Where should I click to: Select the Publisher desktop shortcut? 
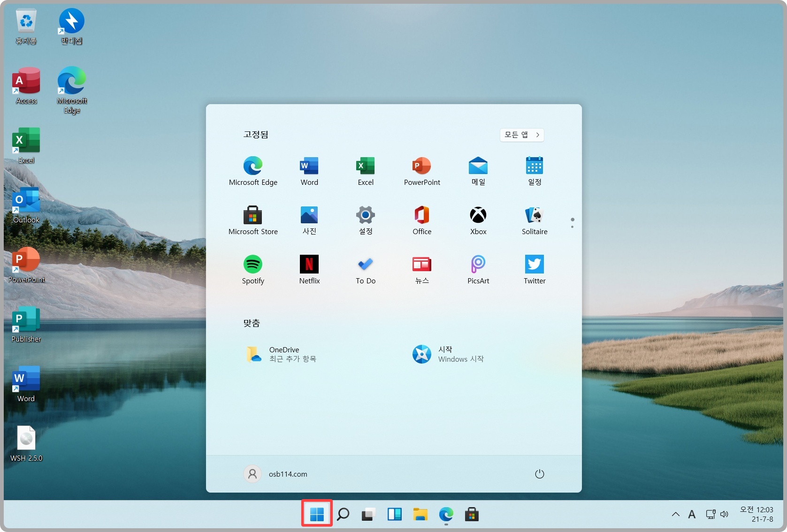(x=26, y=324)
